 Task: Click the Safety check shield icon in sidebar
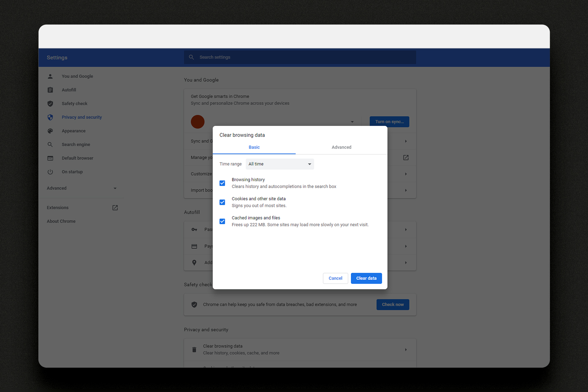tap(50, 104)
